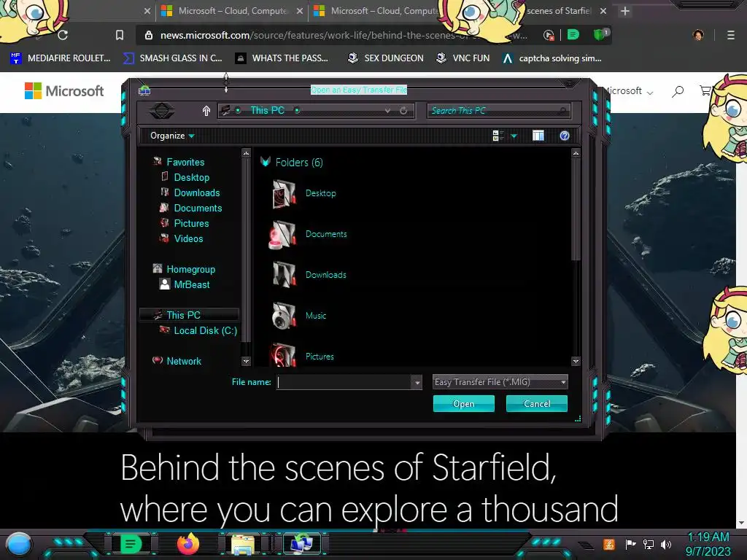Open MEDIAFIRE ROULET... bookmark

click(x=61, y=58)
